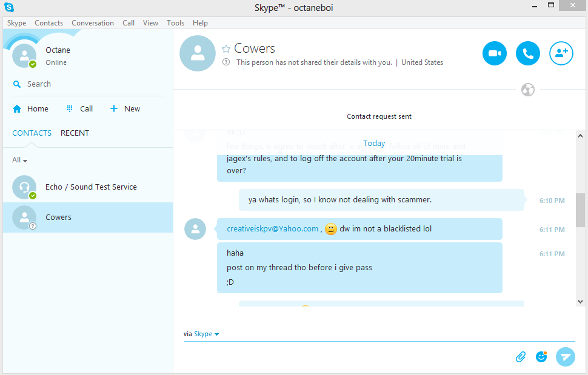Screen dimensions: 588x375
Task: Switch to the RECENT tab
Action: (75, 133)
